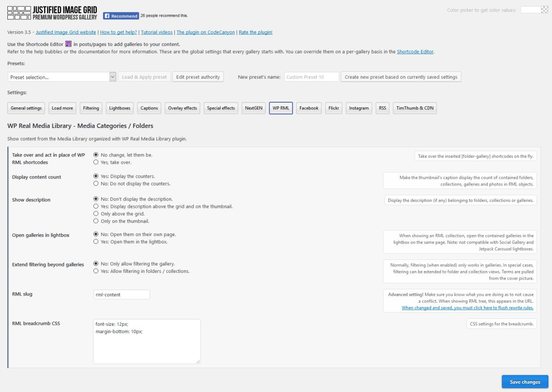The width and height of the screenshot is (552, 392).
Task: Open the Special effects tab
Action: pyautogui.click(x=221, y=108)
